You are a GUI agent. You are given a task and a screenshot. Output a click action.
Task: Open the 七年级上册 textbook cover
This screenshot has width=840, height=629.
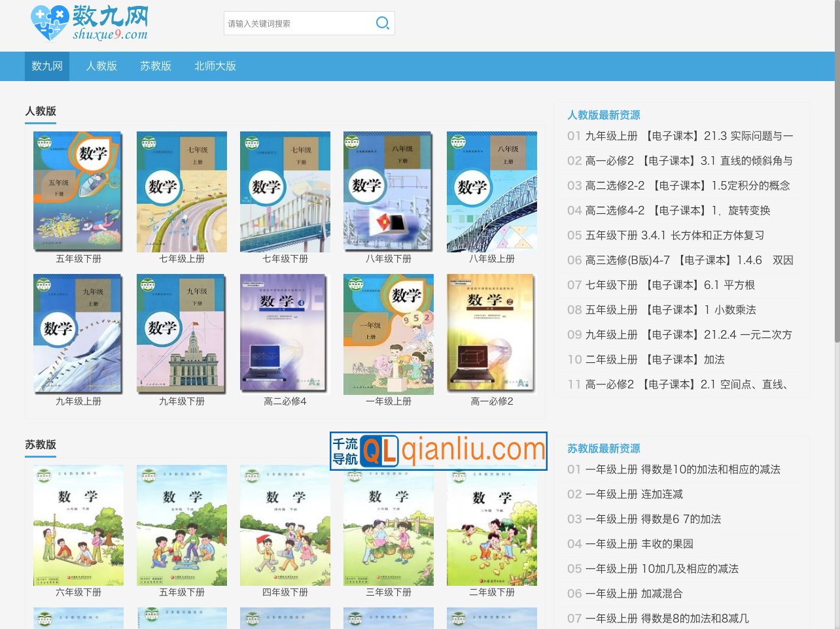181,192
